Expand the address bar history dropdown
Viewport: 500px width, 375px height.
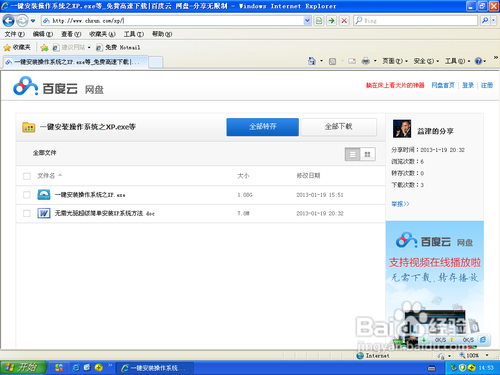(307, 21)
